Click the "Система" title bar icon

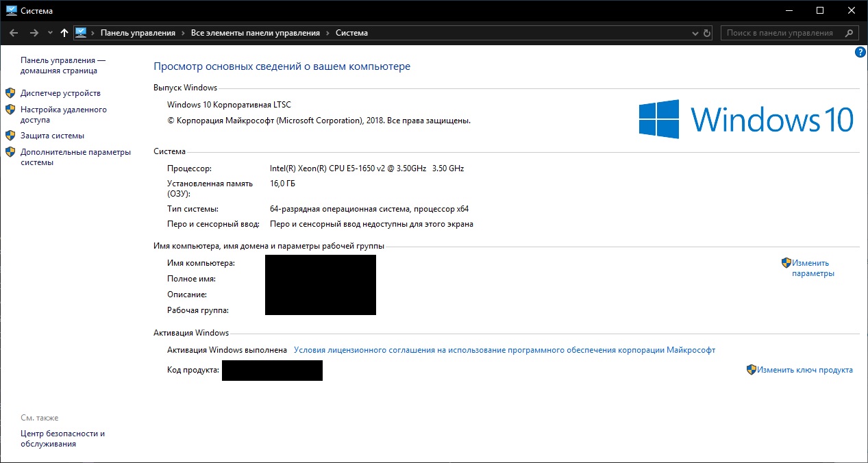coord(11,10)
